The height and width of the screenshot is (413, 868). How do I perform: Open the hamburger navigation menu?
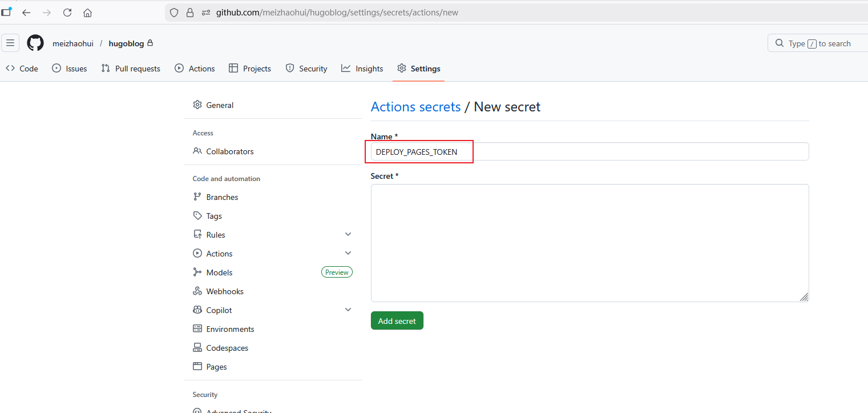coord(10,43)
